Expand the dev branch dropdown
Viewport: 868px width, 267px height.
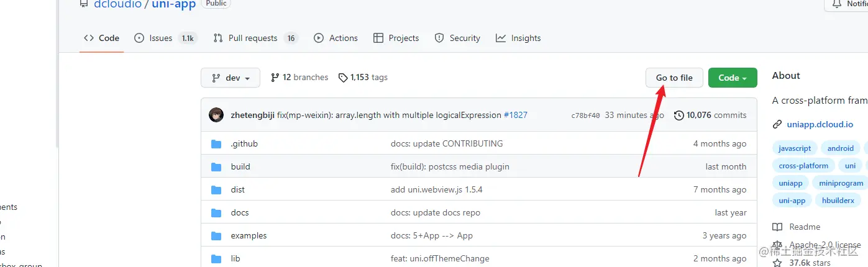231,78
